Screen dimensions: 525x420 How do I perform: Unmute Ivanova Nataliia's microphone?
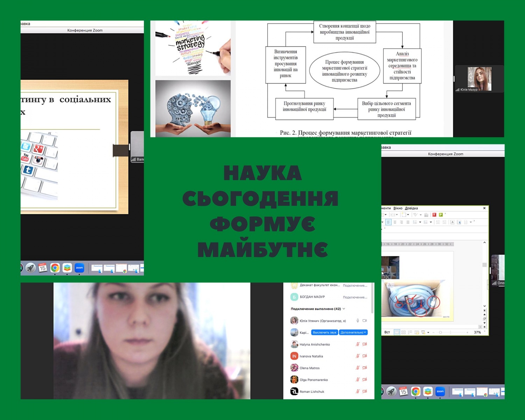[358, 356]
